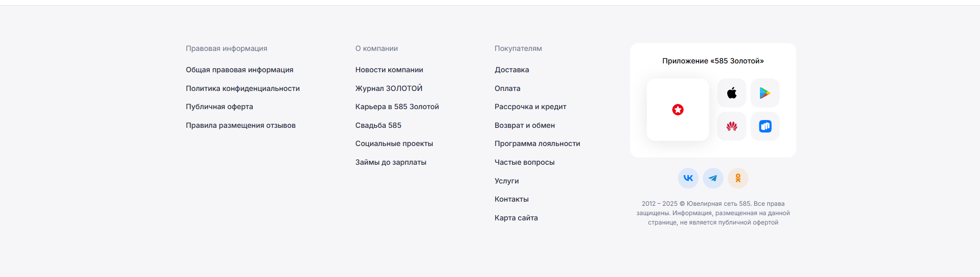Open Свадьба 585 link

click(378, 125)
